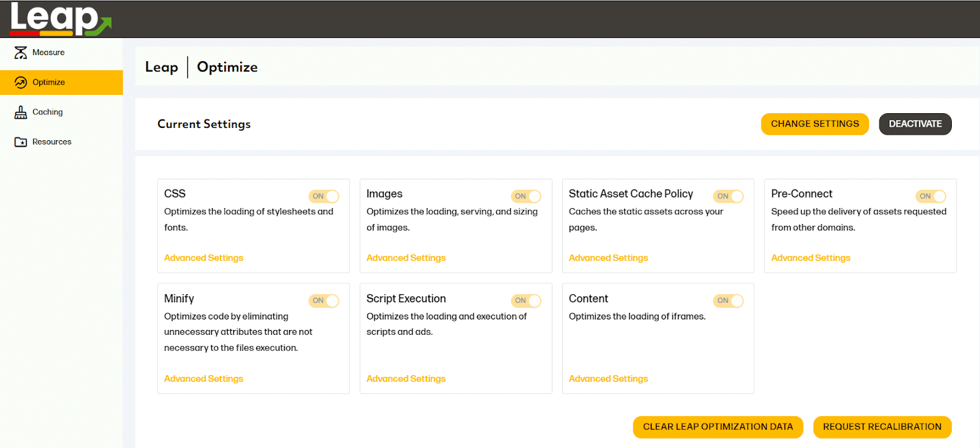Viewport: 980px width, 448px height.
Task: Click the 'Static Asset Cache Policy' card title
Action: click(x=631, y=194)
